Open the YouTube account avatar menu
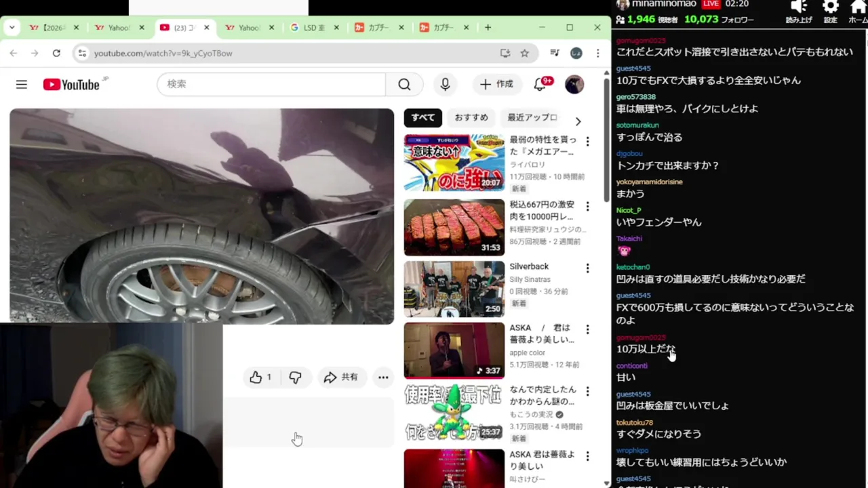The image size is (868, 488). 574,84
